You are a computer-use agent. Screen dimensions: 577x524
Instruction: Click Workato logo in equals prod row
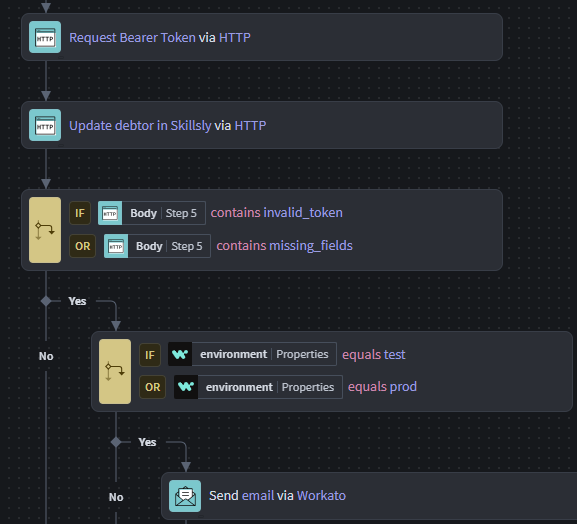pyautogui.click(x=186, y=387)
